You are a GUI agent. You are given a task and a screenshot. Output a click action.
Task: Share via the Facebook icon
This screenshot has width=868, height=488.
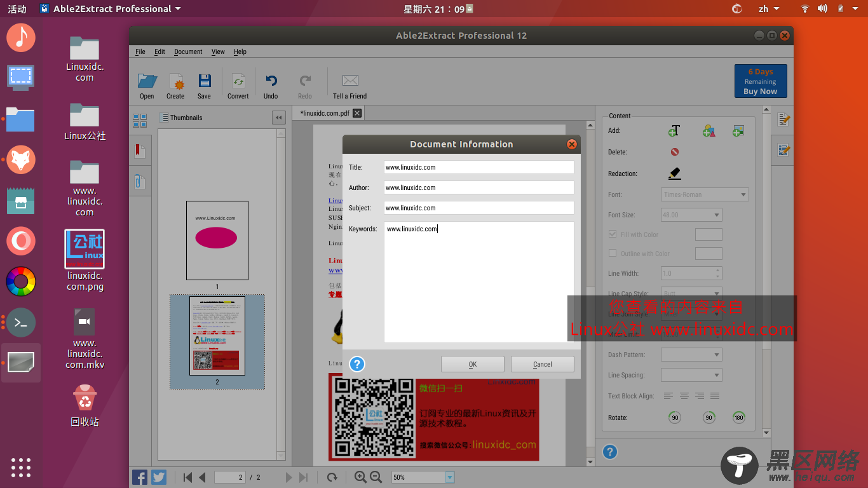coord(140,477)
